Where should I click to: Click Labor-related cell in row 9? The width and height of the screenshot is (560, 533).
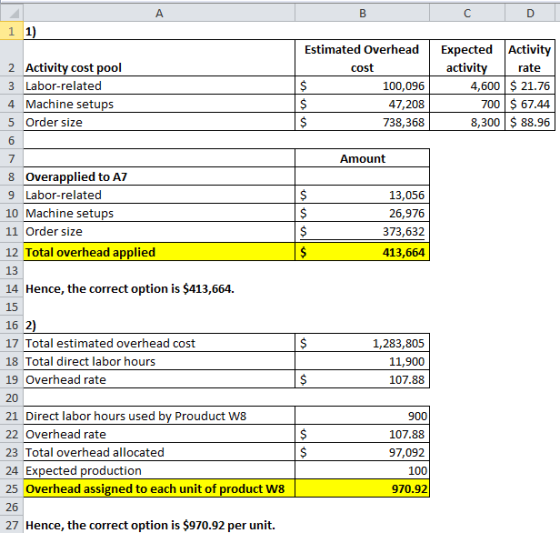[159, 195]
